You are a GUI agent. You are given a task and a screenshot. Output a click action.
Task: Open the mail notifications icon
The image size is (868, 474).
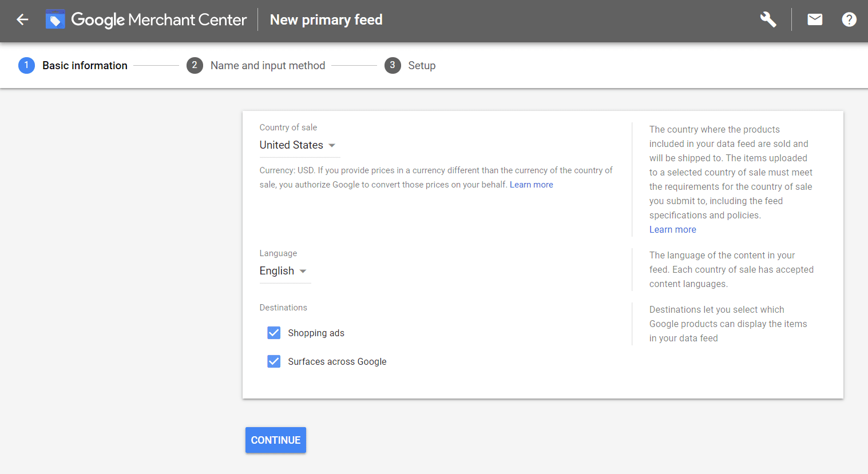point(815,20)
